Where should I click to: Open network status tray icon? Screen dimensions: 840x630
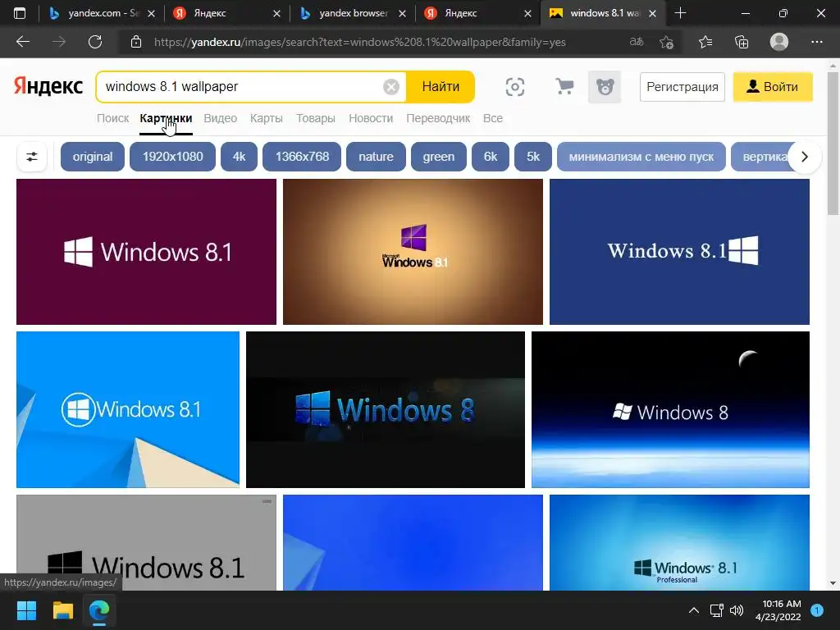click(x=716, y=610)
